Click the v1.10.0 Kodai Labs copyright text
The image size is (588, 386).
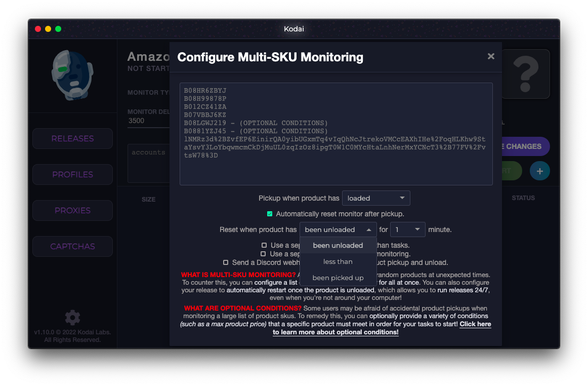[72, 336]
